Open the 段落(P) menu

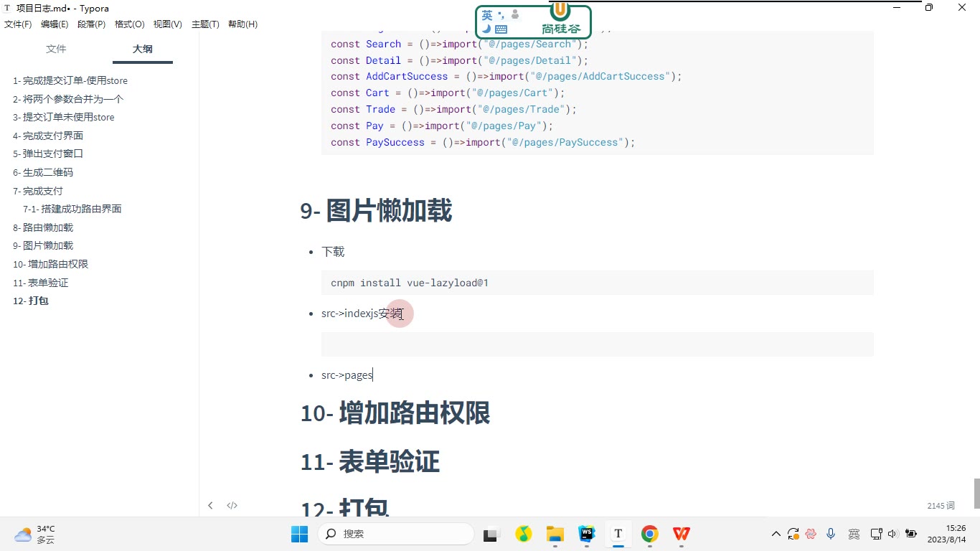click(92, 24)
